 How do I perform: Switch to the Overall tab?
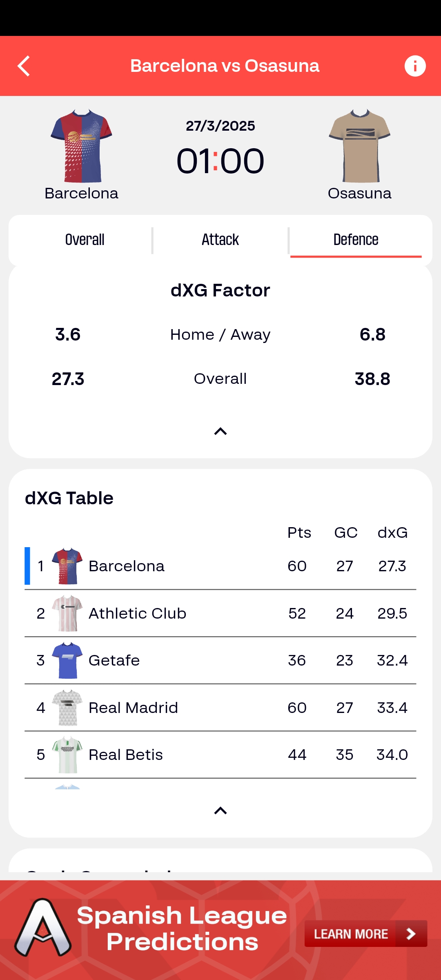click(x=85, y=240)
